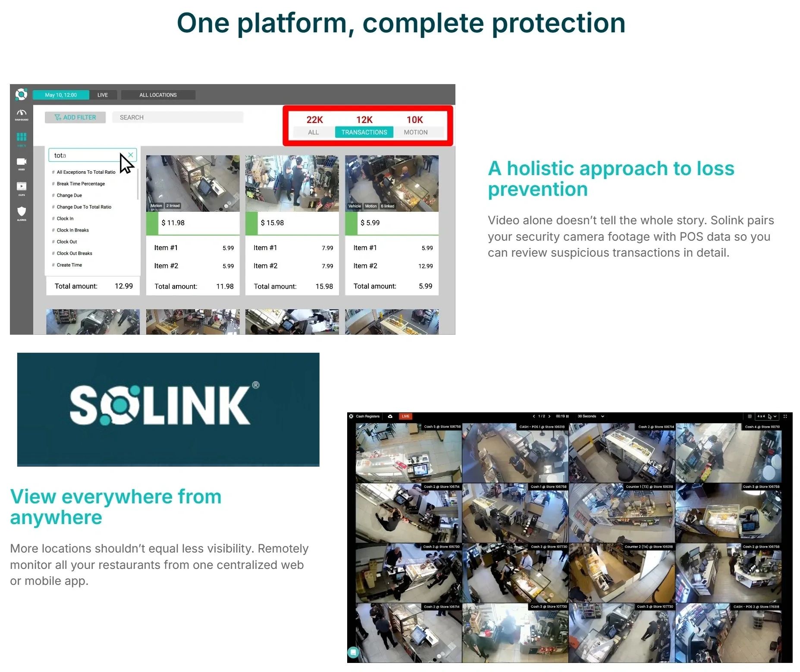Click the 'Total amount: 12.99' row

click(x=93, y=286)
